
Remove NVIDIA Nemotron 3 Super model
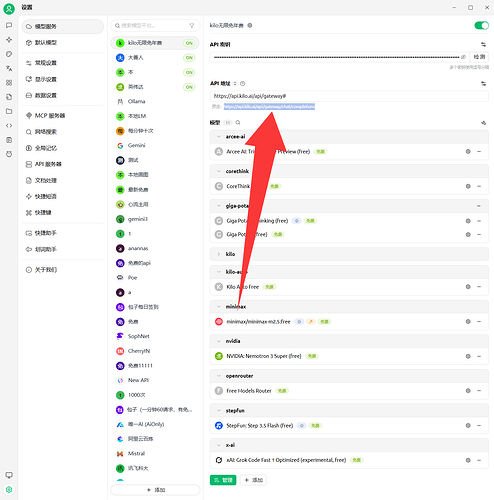pyautogui.click(x=479, y=356)
